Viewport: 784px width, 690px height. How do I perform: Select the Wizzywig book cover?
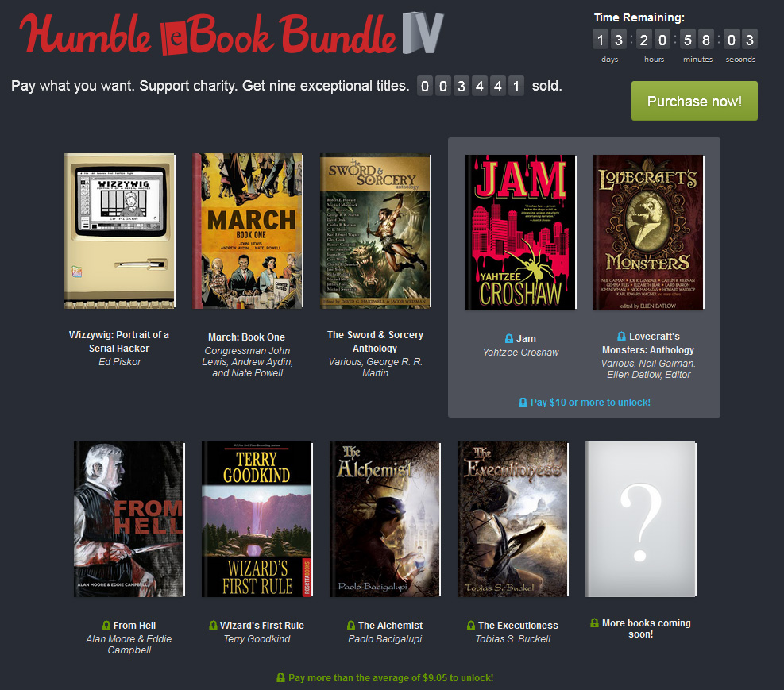pyautogui.click(x=120, y=231)
